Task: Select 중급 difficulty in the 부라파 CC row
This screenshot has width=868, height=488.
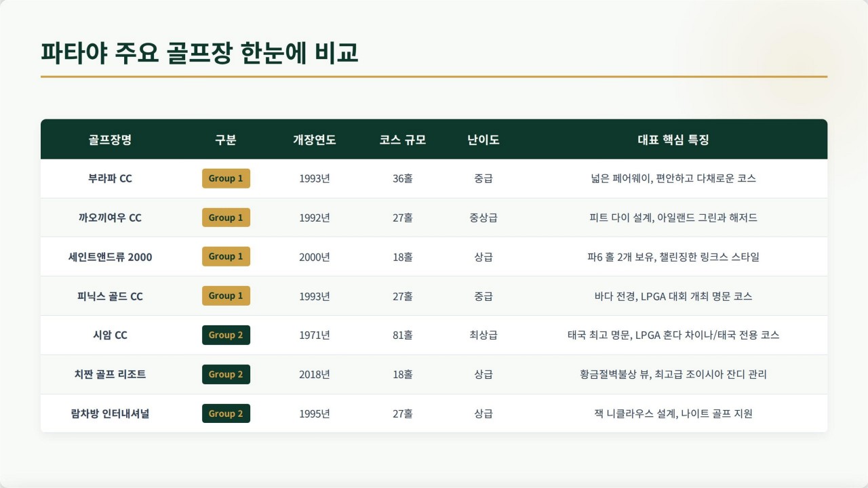Action: tap(484, 179)
